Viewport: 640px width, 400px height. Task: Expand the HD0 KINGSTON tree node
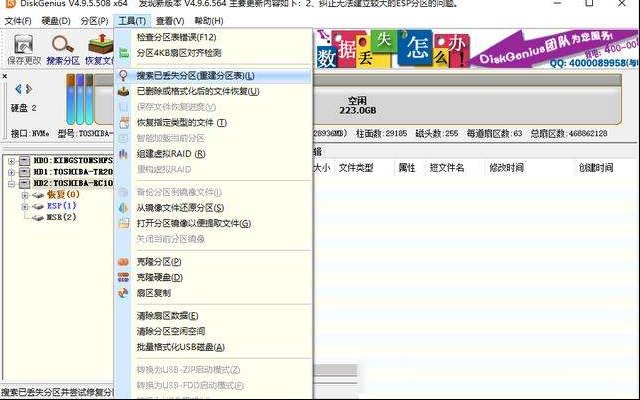[11, 161]
